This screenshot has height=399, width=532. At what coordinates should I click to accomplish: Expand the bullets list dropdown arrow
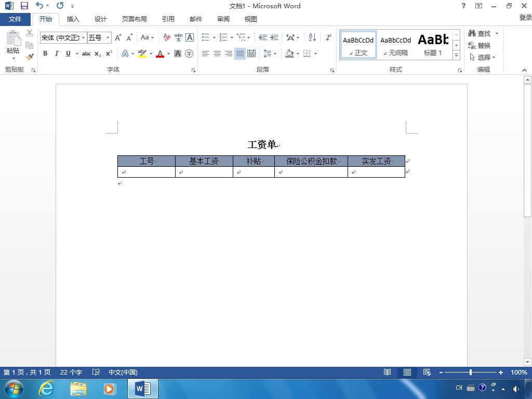214,37
